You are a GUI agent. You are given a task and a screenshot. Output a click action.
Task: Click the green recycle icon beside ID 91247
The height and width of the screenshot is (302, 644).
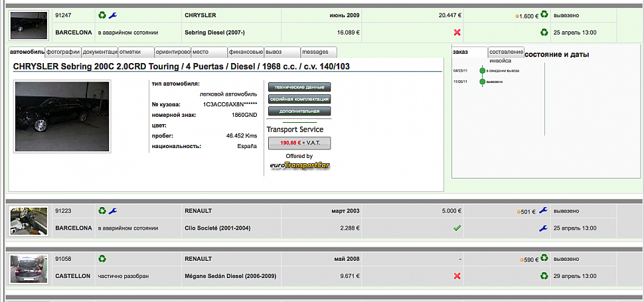[x=102, y=15]
